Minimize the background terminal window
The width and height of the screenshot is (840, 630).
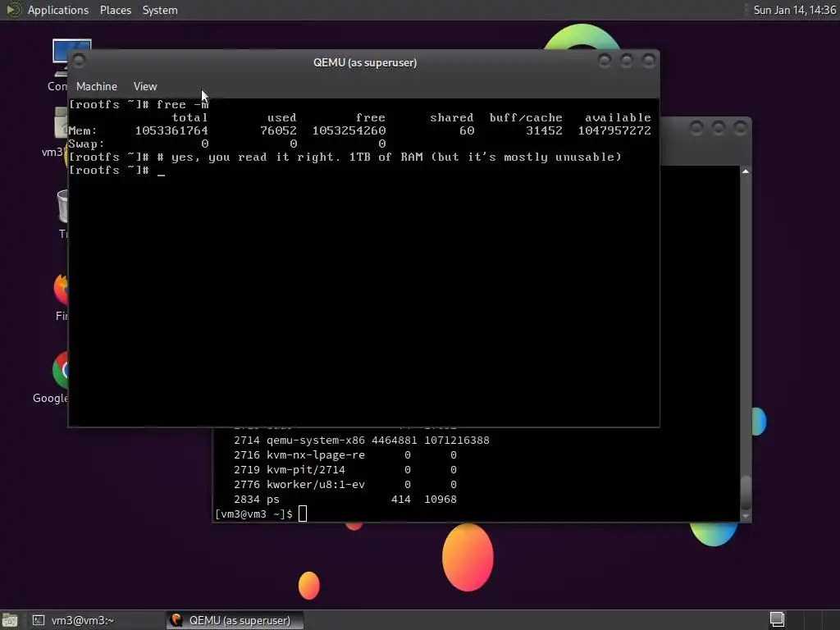[696, 128]
